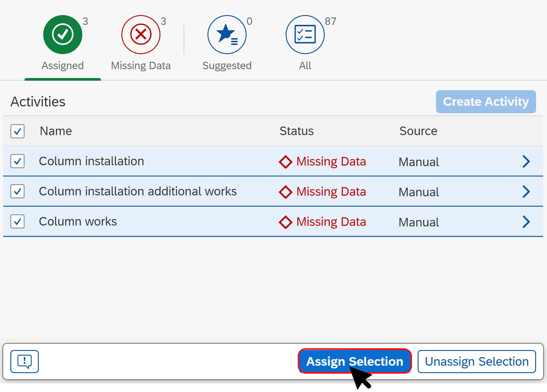This screenshot has width=547, height=392.
Task: Select 'Column installation additional works' activity name
Action: (x=138, y=191)
